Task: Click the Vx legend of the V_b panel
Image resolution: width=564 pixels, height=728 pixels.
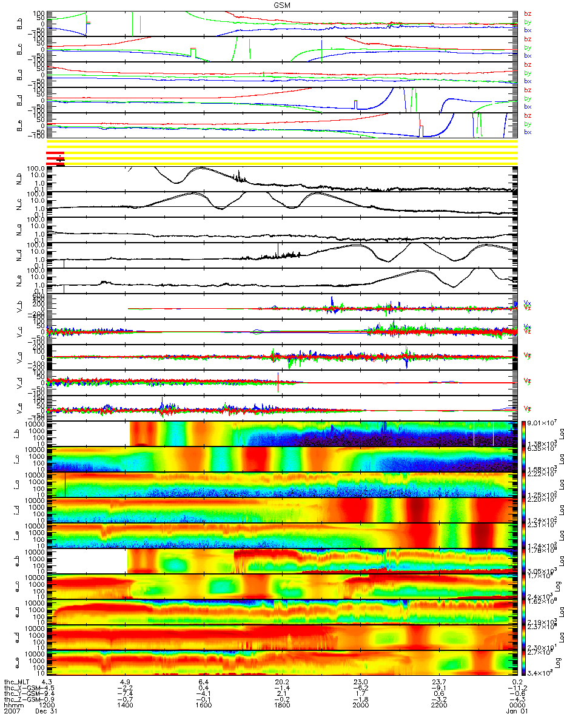Action: click(528, 302)
